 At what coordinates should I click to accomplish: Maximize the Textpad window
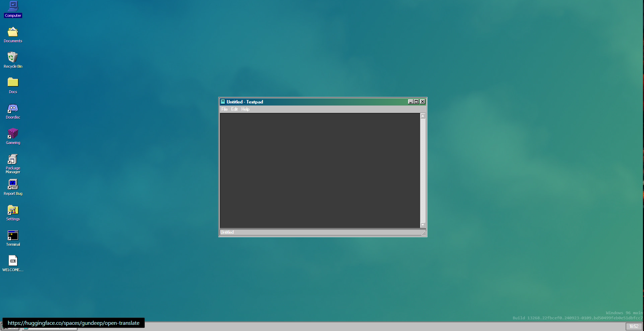coord(416,102)
